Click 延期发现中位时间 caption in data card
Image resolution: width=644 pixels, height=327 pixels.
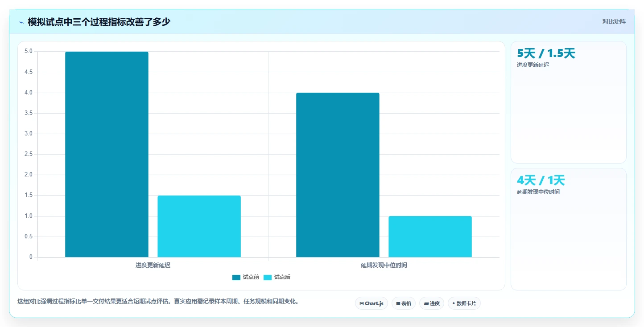coord(538,192)
